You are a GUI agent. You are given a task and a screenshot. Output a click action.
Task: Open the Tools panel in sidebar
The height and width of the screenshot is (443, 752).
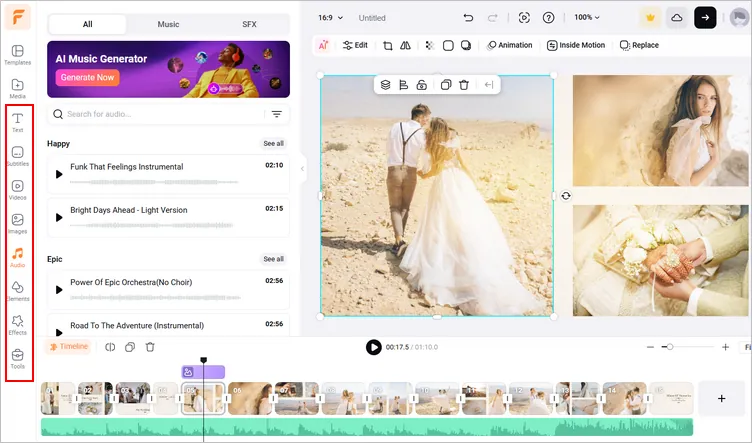pyautogui.click(x=18, y=359)
